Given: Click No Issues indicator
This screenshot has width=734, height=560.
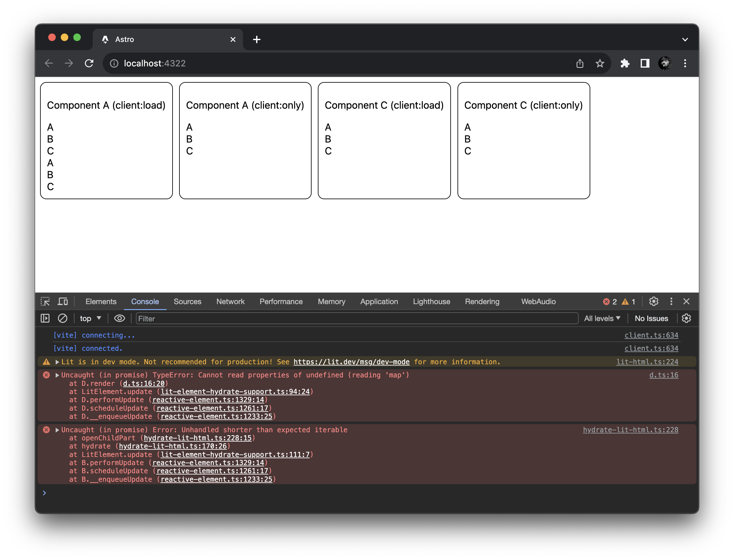Looking at the screenshot, I should tap(651, 318).
